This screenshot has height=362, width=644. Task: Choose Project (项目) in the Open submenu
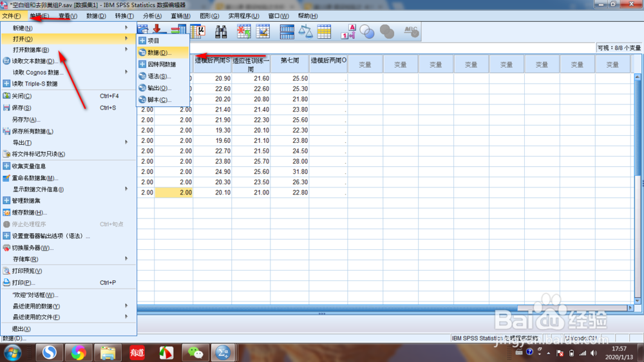point(163,41)
